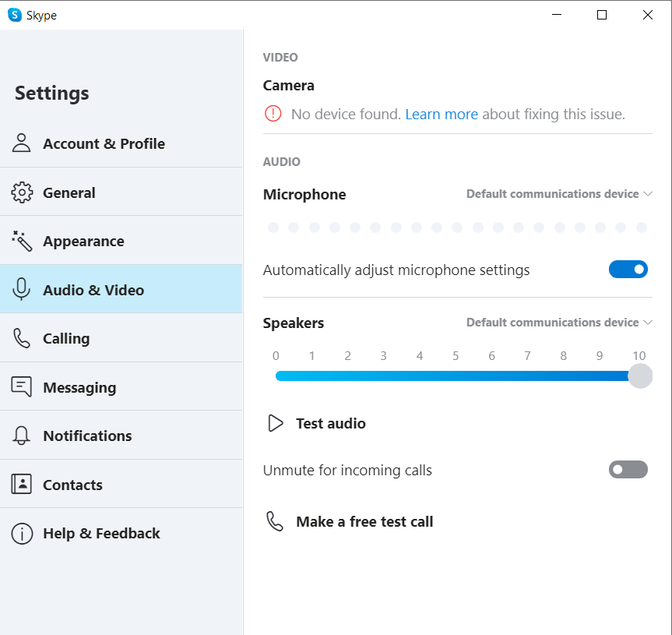Click the Appearance magic wand icon
The image size is (672, 635).
(x=22, y=241)
